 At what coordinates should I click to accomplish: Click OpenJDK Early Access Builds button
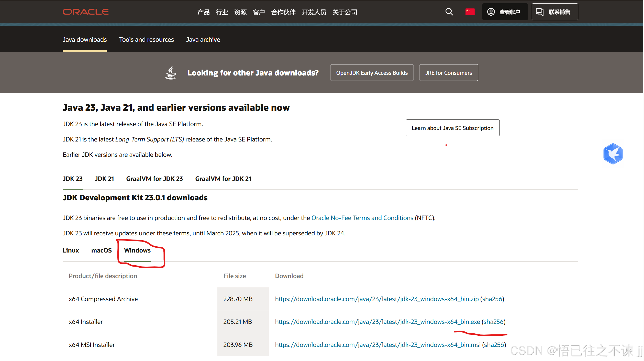[x=372, y=73]
